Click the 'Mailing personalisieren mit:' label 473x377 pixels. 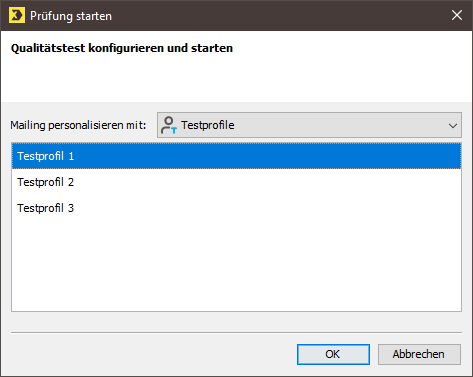pyautogui.click(x=78, y=125)
